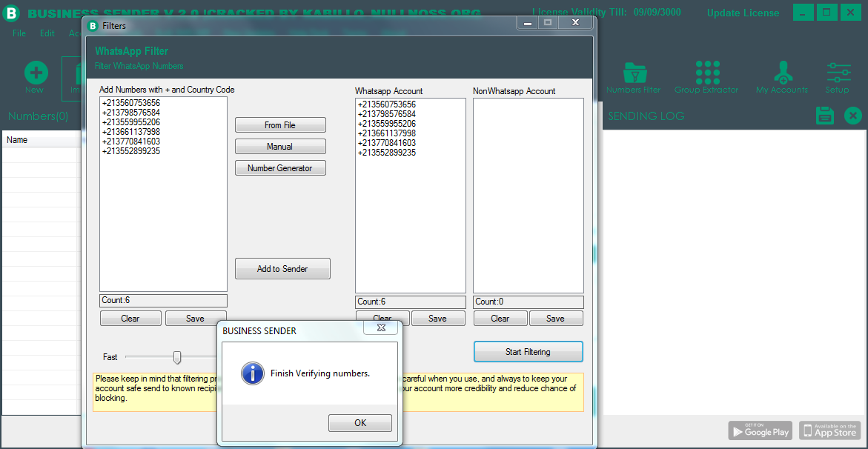Save the Add Numbers input list

point(195,319)
